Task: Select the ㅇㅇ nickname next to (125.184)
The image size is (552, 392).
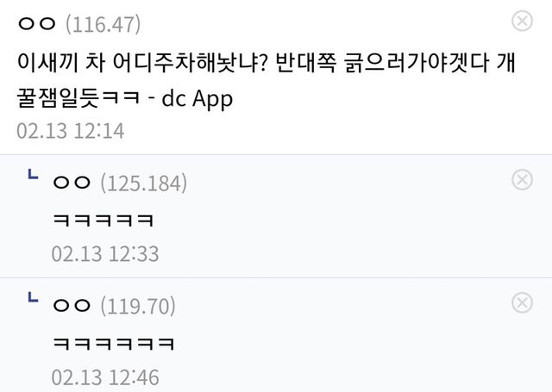Action: (x=72, y=183)
